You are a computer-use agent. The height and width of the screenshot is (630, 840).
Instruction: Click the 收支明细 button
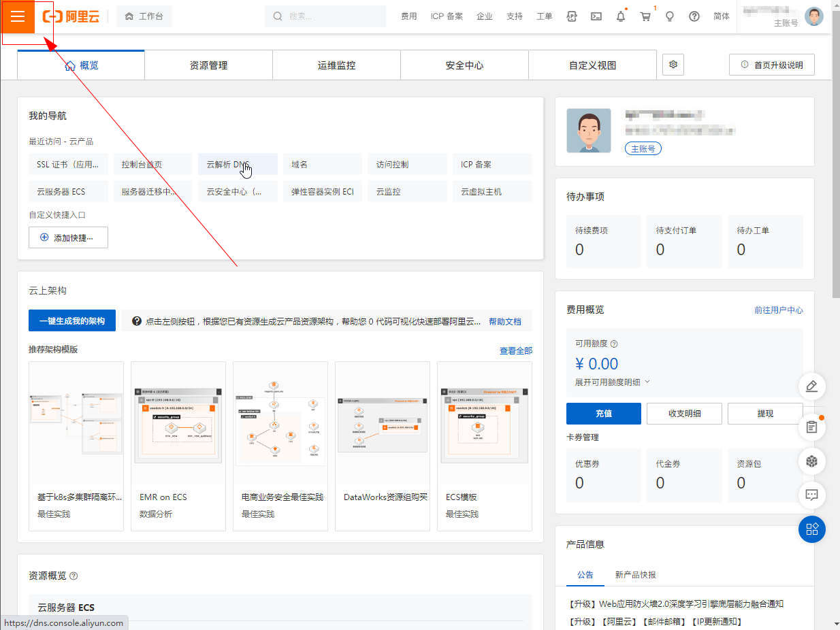(684, 413)
